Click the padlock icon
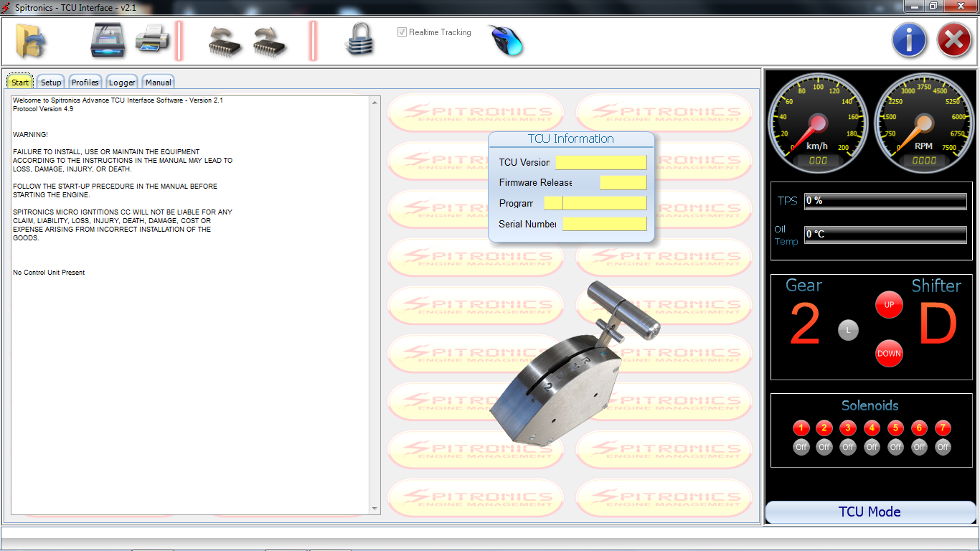980x551 pixels. [359, 39]
